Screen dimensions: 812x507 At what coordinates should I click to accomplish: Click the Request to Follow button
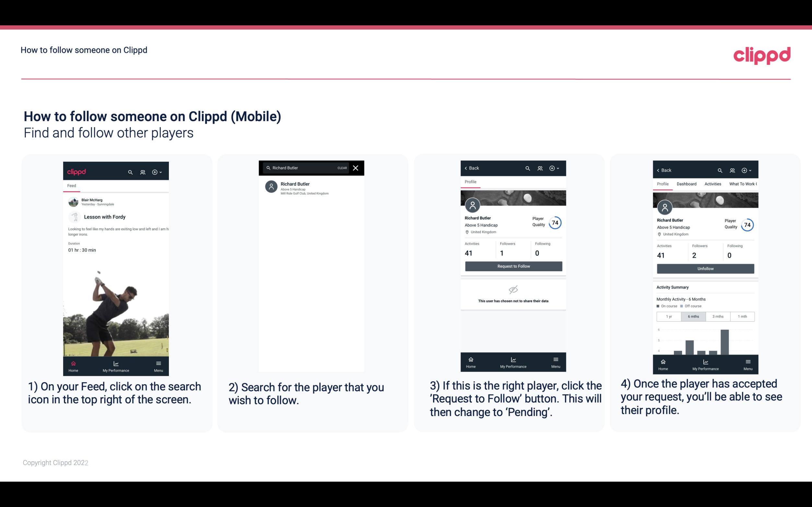(x=513, y=266)
